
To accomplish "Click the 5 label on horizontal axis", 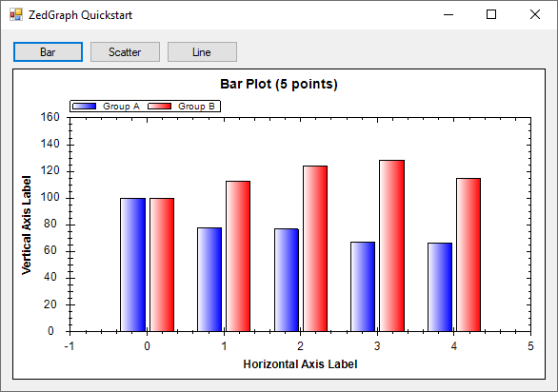I will (x=530, y=346).
